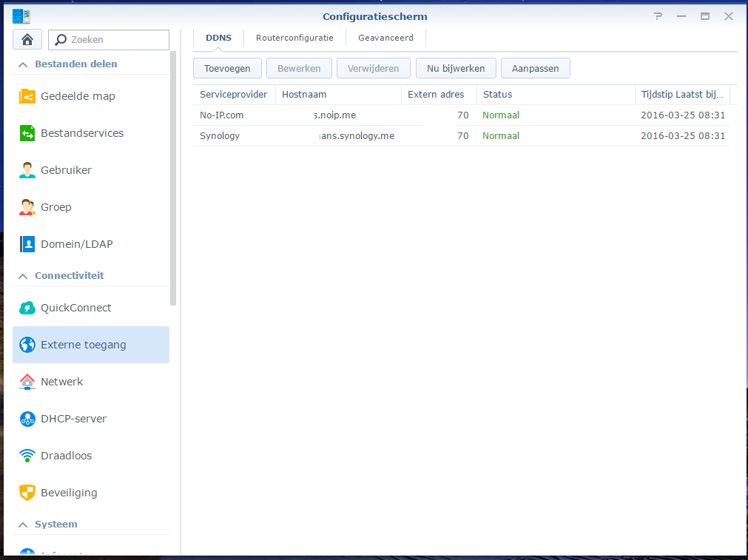Switch to the Routerconfiguratie tab
The image size is (748, 560).
[294, 38]
